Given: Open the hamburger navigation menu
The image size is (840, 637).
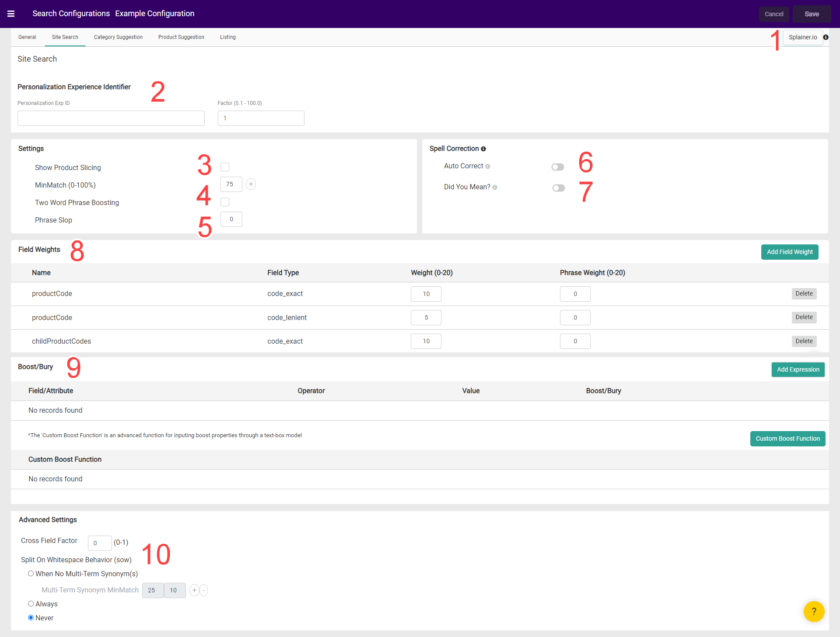Looking at the screenshot, I should 10,14.
